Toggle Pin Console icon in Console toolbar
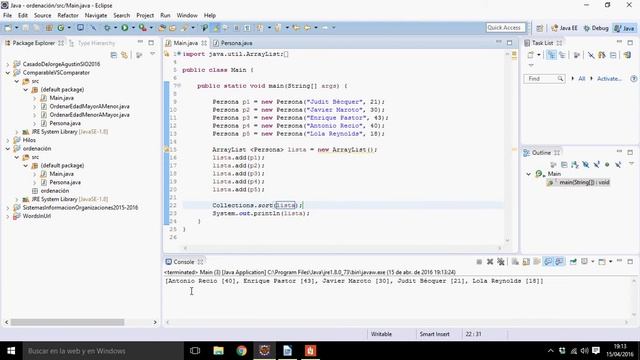This screenshot has height=360, width=640. click(573, 262)
